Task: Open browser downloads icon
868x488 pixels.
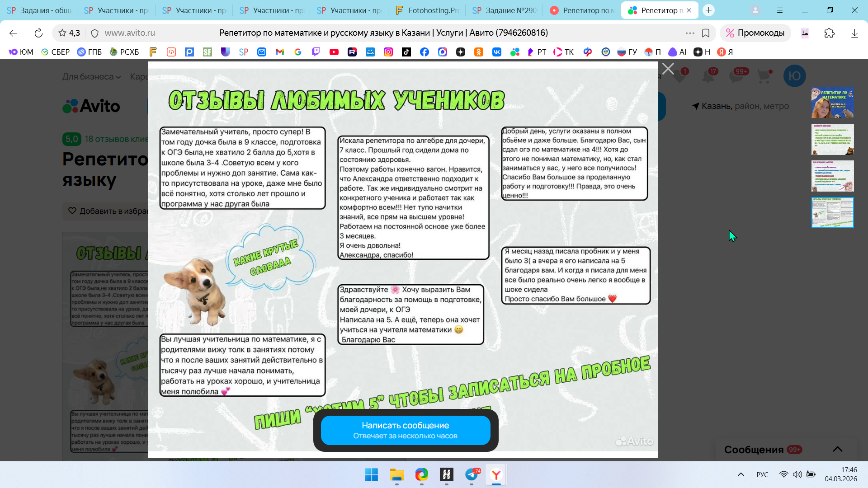Action: point(854,33)
